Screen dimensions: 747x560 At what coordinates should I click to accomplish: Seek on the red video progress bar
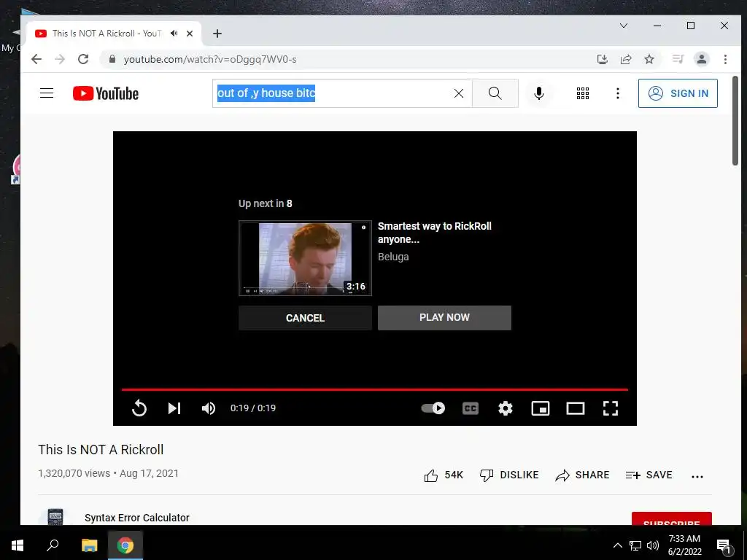tap(374, 389)
